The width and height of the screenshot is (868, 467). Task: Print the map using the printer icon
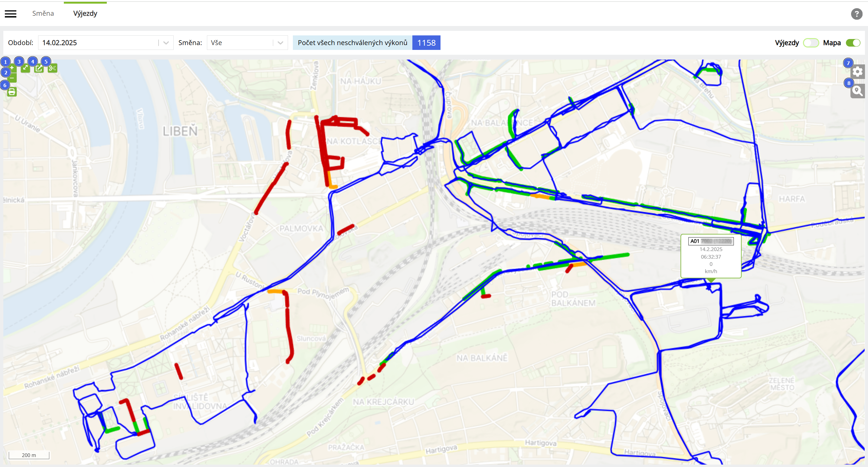click(12, 92)
